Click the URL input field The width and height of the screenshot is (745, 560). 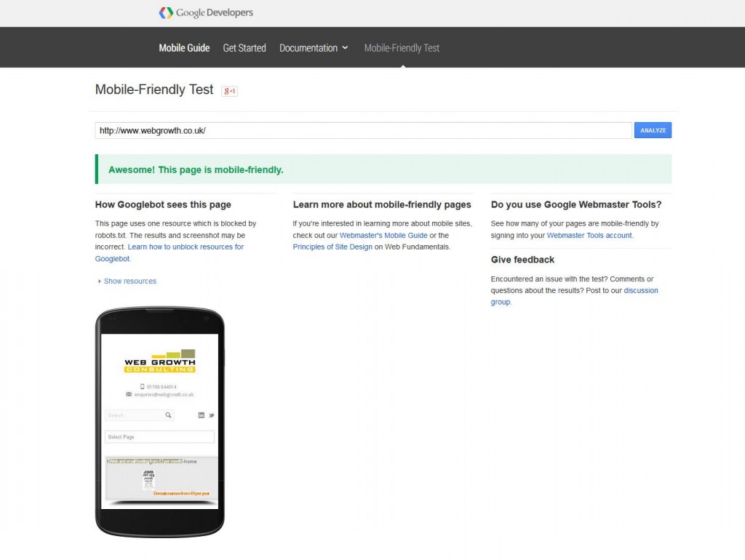(364, 131)
